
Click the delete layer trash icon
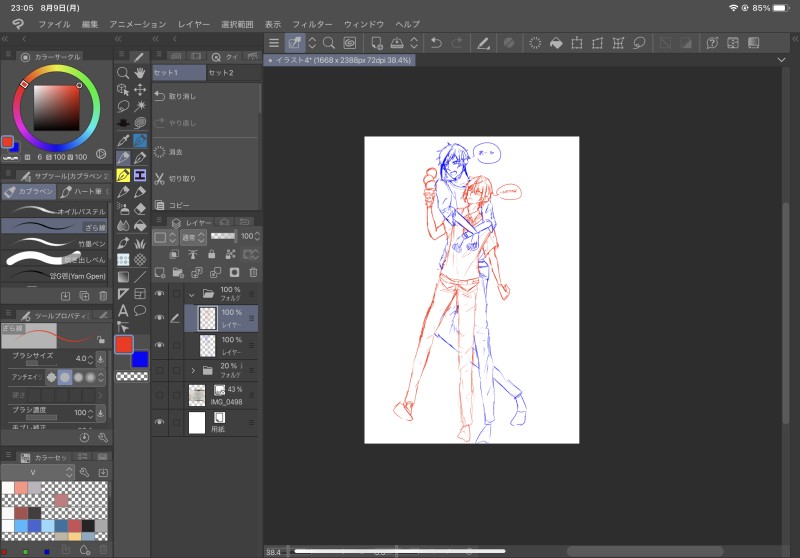click(x=252, y=272)
